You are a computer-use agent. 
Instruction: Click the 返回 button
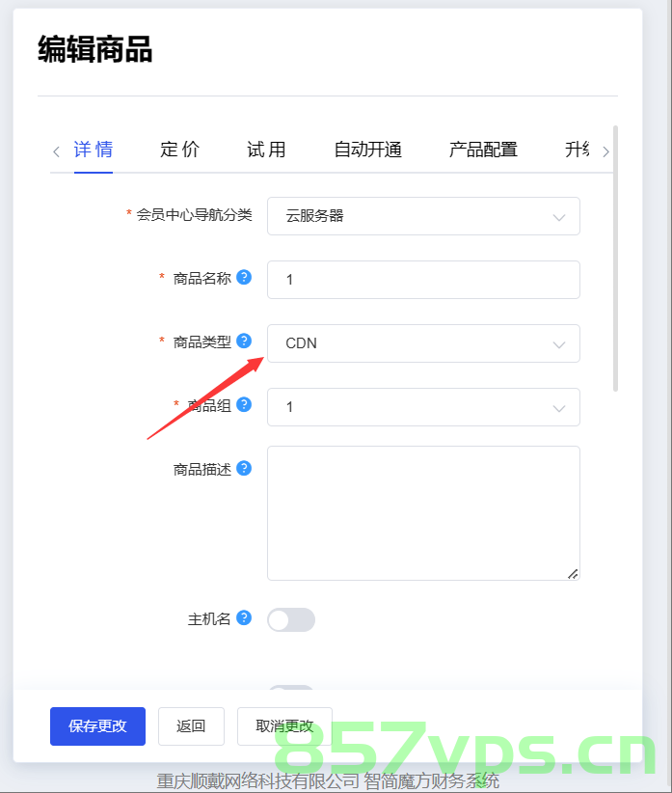tap(191, 726)
